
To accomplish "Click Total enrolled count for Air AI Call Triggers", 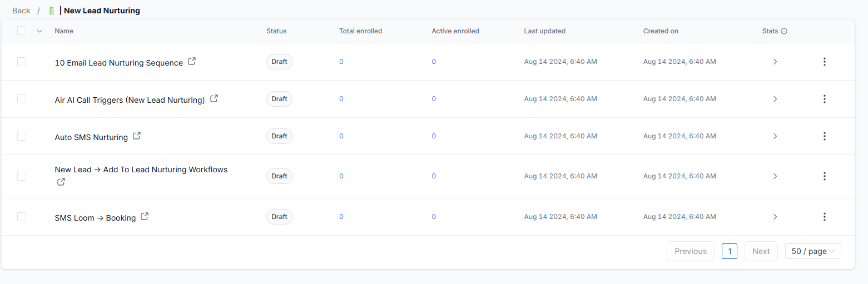I will (341, 99).
